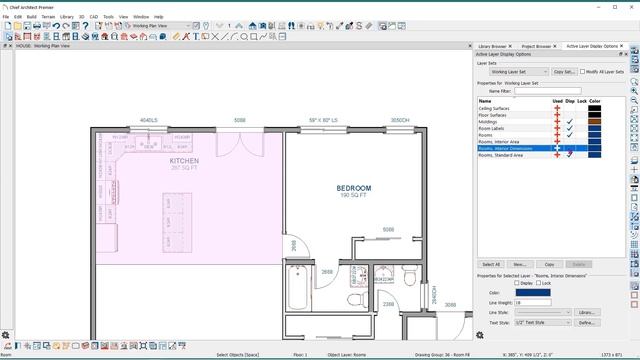
Task: Open canvas settings gear at bottom left
Action: 6,335
